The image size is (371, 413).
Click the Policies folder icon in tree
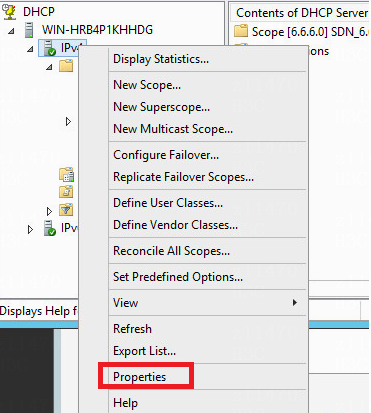[66, 192]
